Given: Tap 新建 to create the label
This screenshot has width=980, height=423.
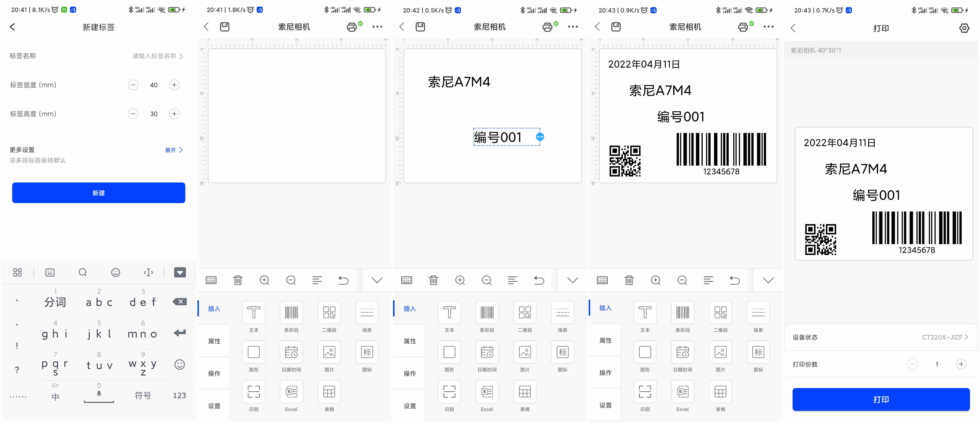Looking at the screenshot, I should [98, 193].
